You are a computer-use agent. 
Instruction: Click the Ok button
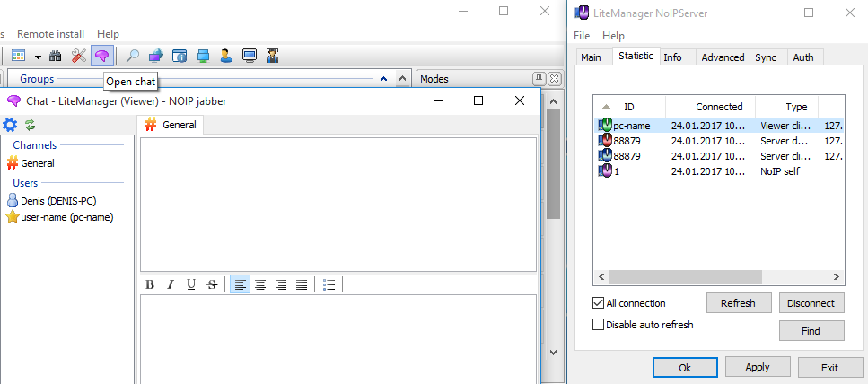[685, 367]
